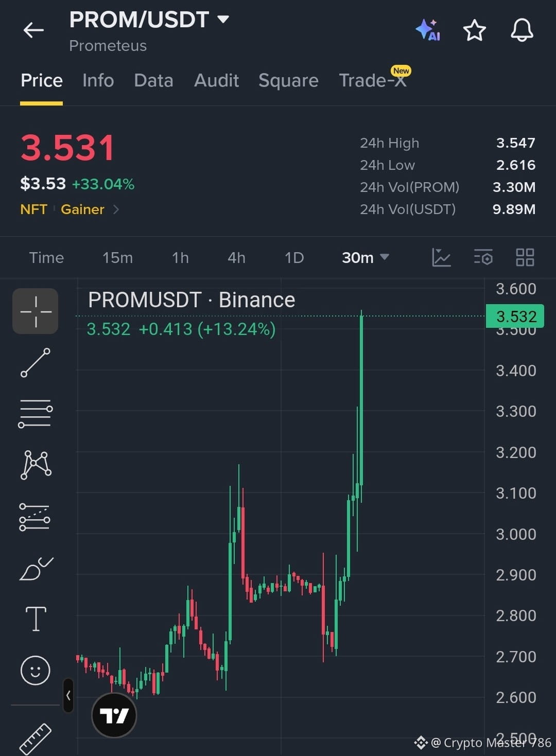Open the Trade-X tab
This screenshot has width=556, height=756.
[373, 80]
